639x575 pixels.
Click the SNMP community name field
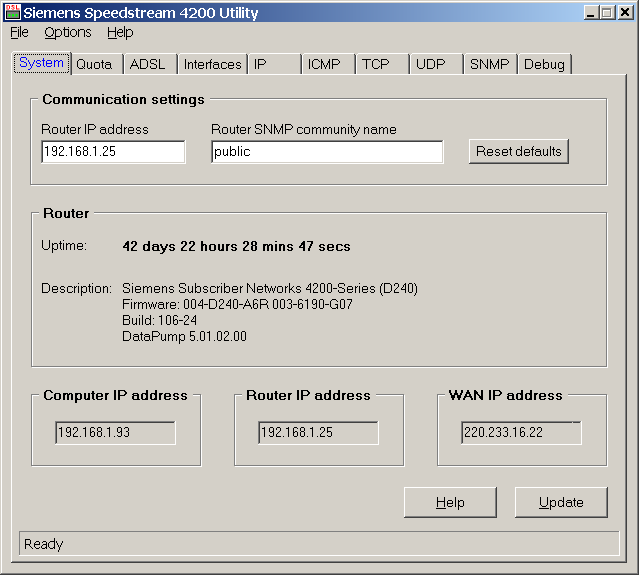pyautogui.click(x=327, y=152)
